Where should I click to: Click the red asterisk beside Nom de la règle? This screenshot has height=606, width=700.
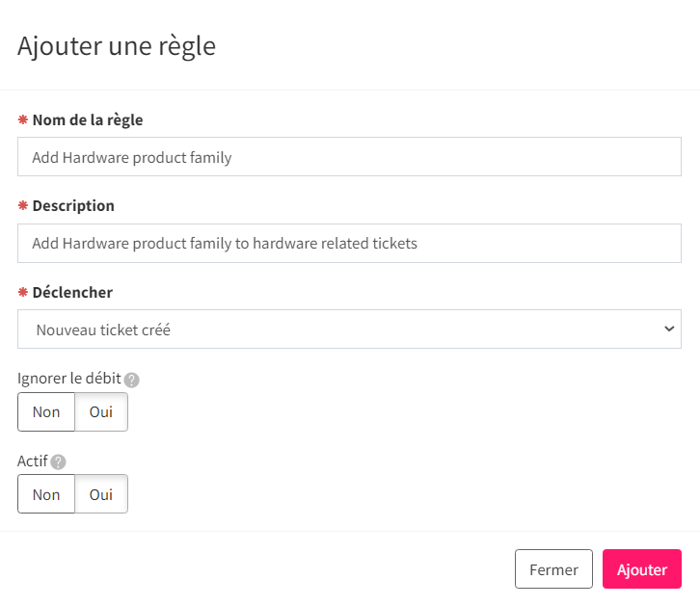[23, 119]
